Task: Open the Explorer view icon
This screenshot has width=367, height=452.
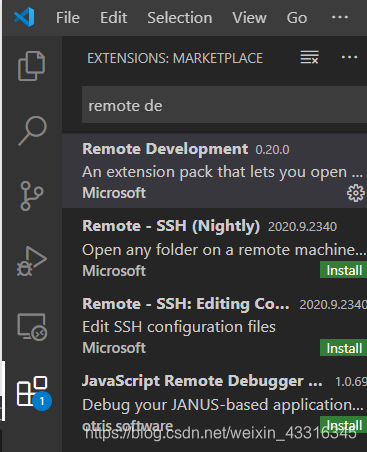Action: point(31,66)
